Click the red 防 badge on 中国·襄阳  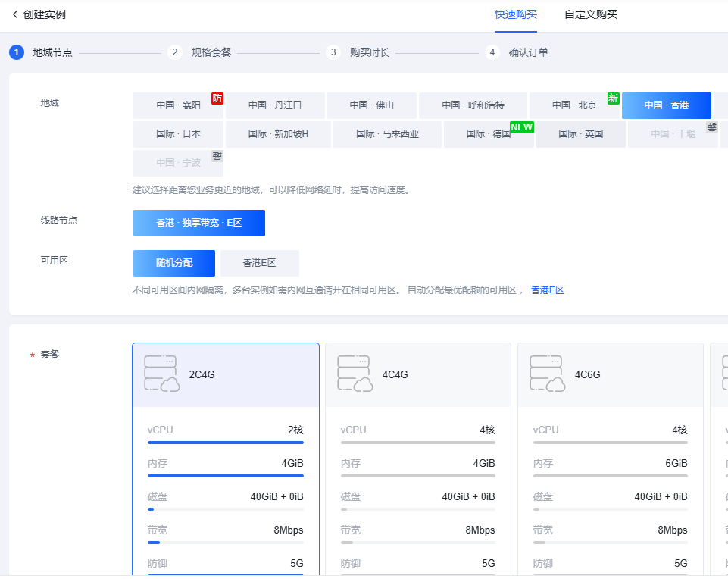tap(217, 98)
